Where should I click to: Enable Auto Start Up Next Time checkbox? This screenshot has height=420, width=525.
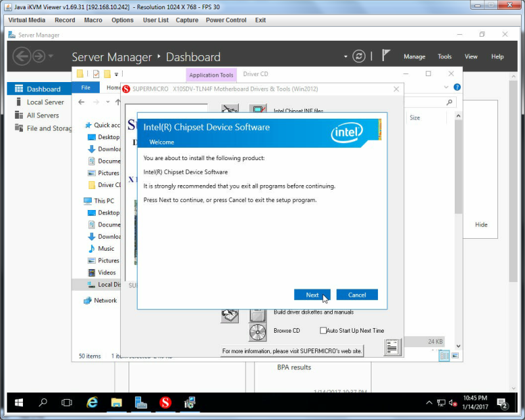click(x=323, y=331)
